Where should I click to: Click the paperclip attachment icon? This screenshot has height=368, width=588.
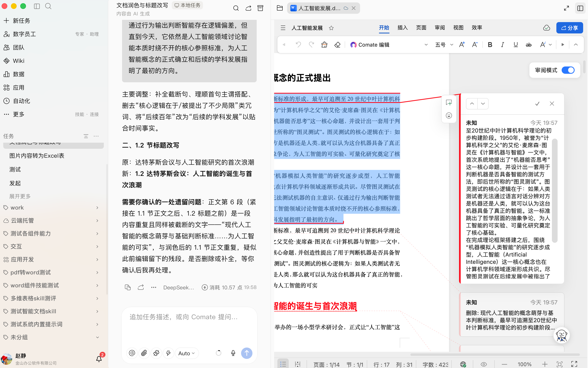(x=144, y=353)
